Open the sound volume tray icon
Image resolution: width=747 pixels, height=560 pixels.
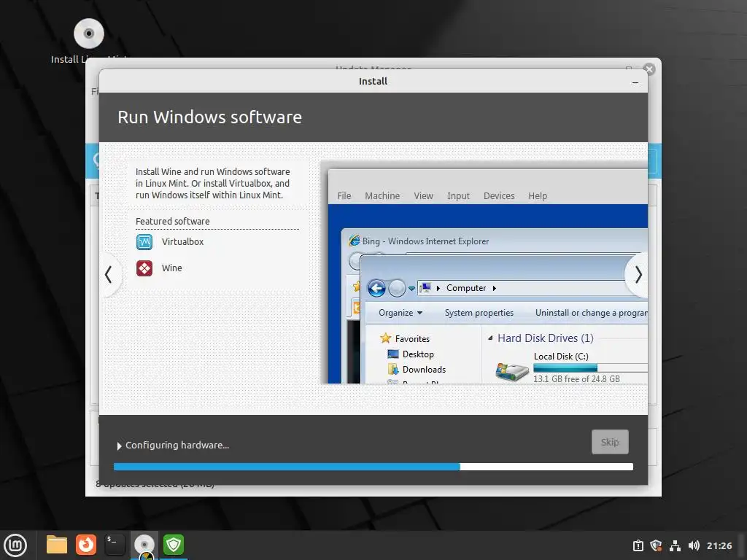(694, 545)
